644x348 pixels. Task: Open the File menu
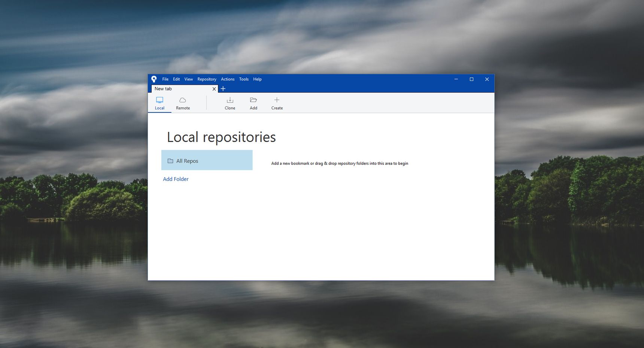[165, 79]
